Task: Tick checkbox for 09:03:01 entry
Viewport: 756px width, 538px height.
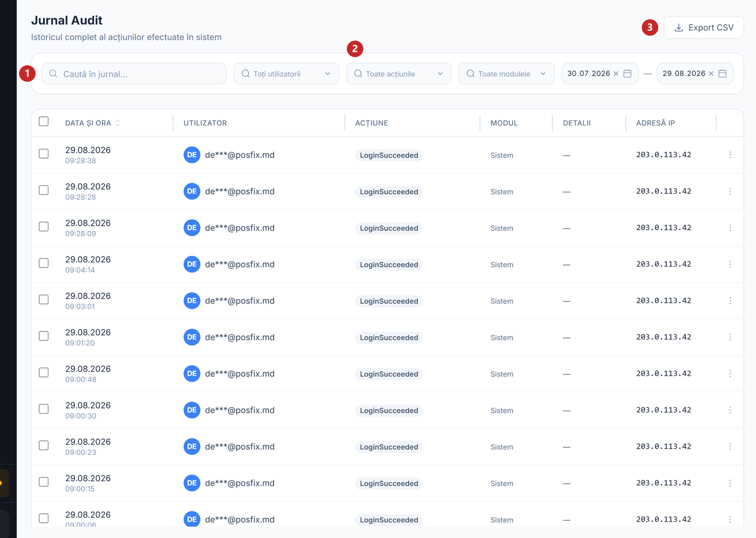Action: [x=44, y=299]
